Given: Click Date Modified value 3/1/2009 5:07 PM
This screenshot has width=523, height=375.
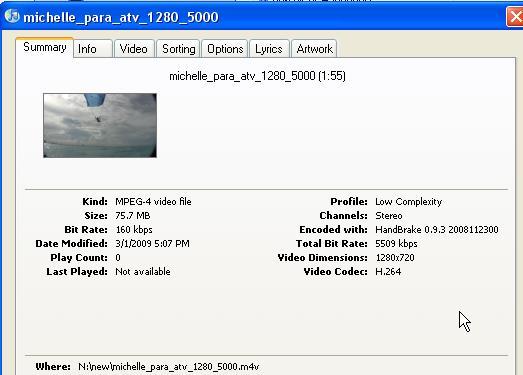Looking at the screenshot, I should [x=152, y=244].
